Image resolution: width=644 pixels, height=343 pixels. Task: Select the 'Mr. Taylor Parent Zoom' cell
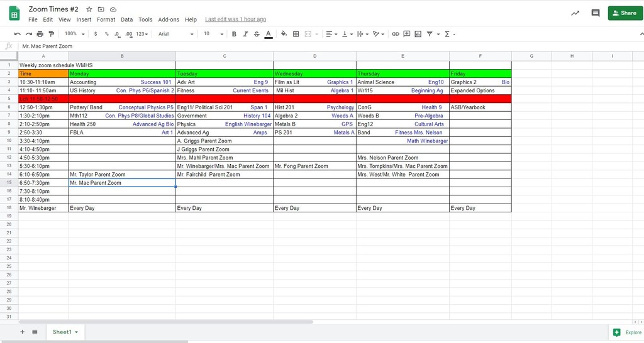click(x=122, y=175)
